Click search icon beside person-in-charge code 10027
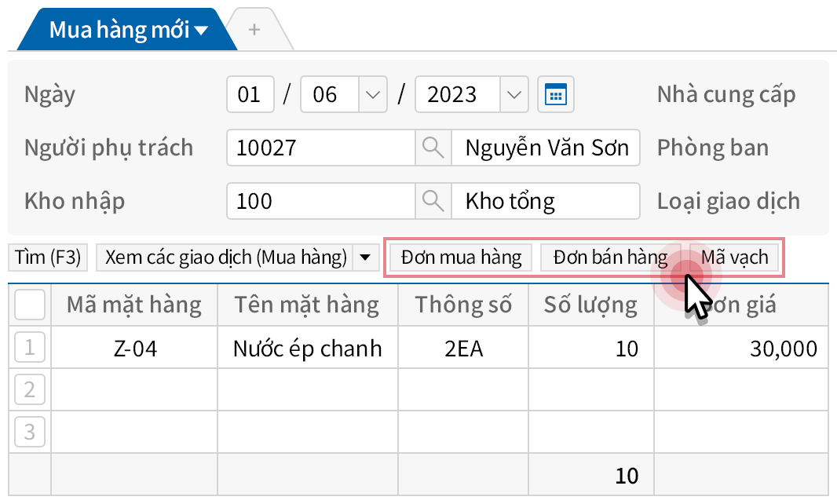Image resolution: width=837 pixels, height=504 pixels. pyautogui.click(x=433, y=148)
